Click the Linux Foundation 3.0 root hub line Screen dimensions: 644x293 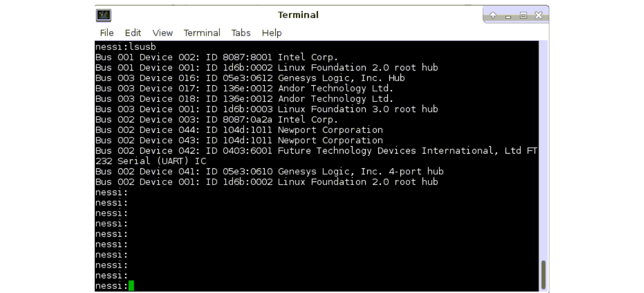[266, 109]
